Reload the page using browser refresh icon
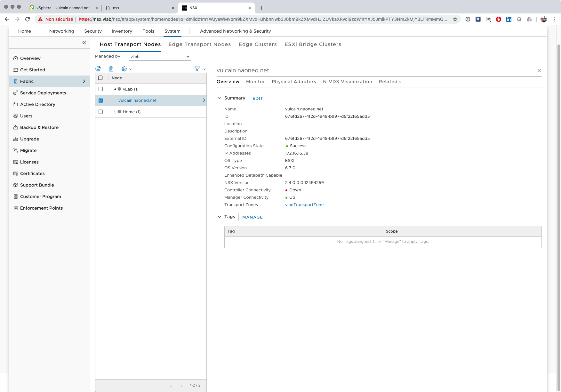This screenshot has height=392, width=561. point(28,19)
